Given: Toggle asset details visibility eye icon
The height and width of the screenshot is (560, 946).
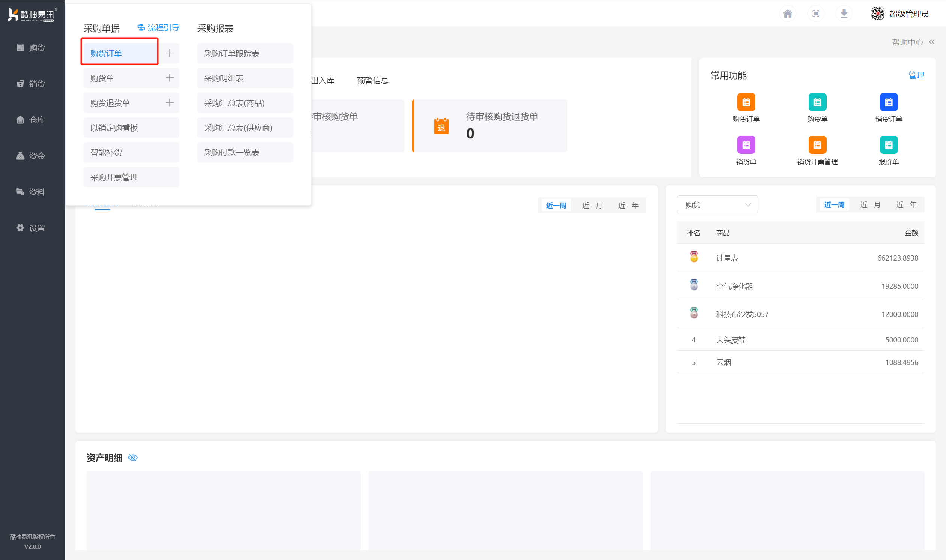Looking at the screenshot, I should point(133,458).
